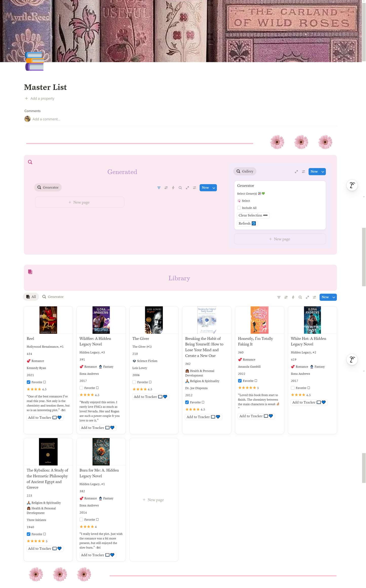366x588 pixels.
Task: Click the search icon in Generated toolbar
Action: pyautogui.click(x=180, y=188)
